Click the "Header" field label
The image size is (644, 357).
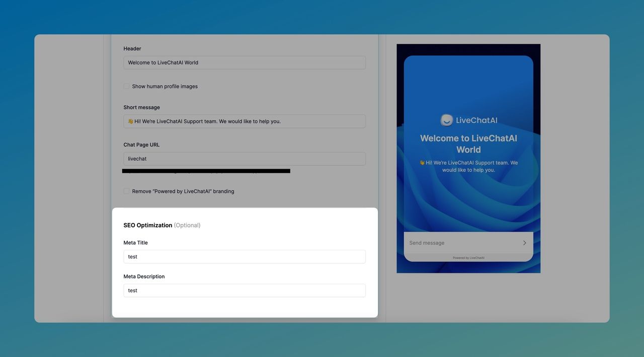132,48
